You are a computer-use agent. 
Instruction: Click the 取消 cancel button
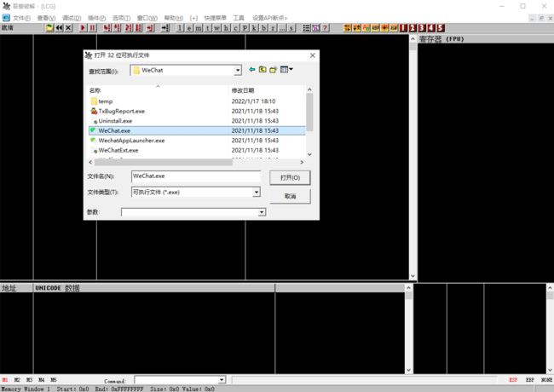(290, 196)
